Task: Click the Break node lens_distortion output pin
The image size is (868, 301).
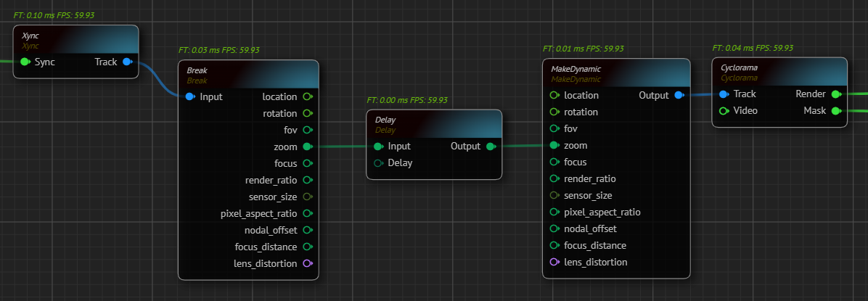Action: point(307,263)
